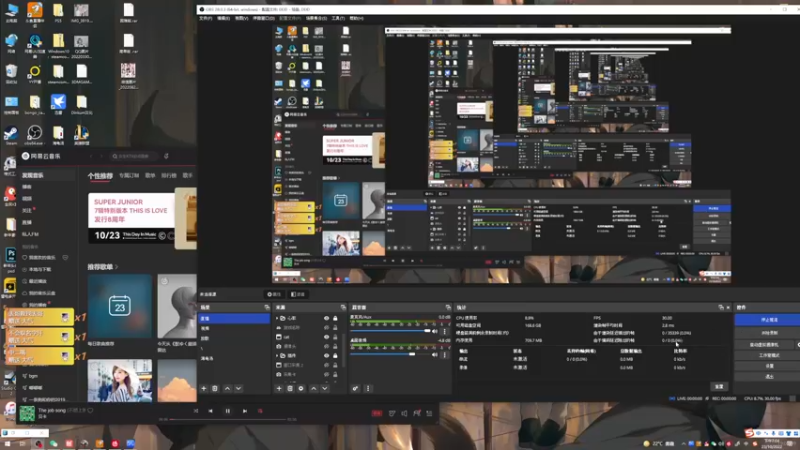Unlock the first group source lock
This screenshot has width=800, height=450.
pyautogui.click(x=335, y=318)
